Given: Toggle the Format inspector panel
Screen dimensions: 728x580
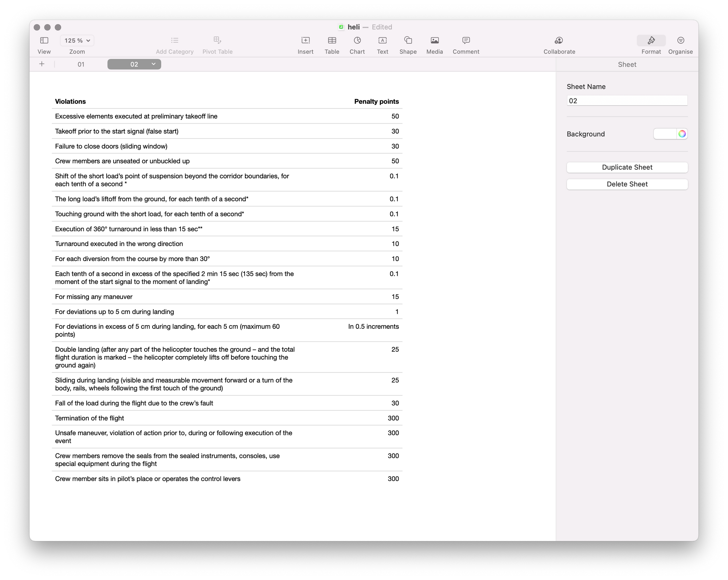Looking at the screenshot, I should point(651,40).
